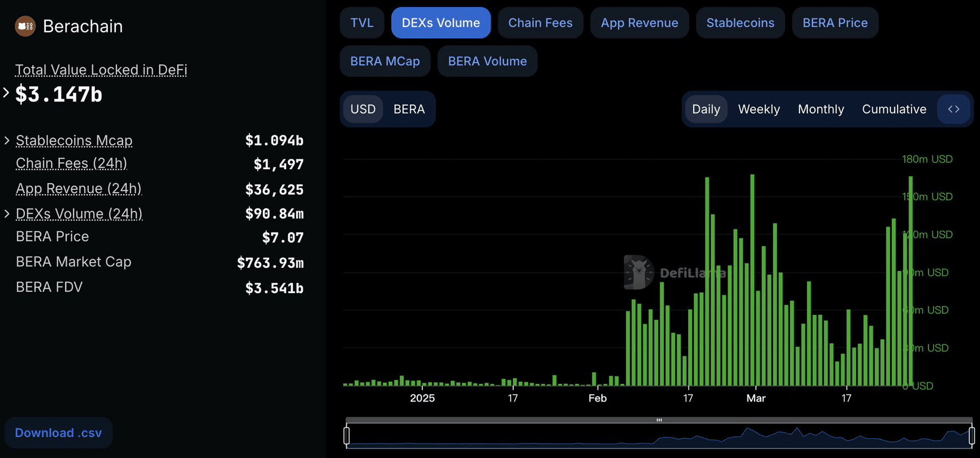This screenshot has width=980, height=458.
Task: Click the Feb x-axis label
Action: point(597,398)
